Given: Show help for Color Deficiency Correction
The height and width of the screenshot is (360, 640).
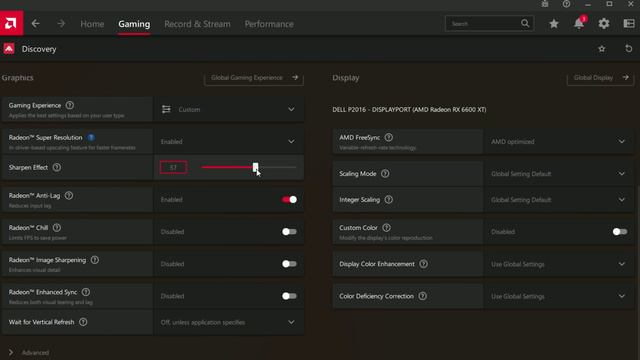Looking at the screenshot, I should point(423,296).
